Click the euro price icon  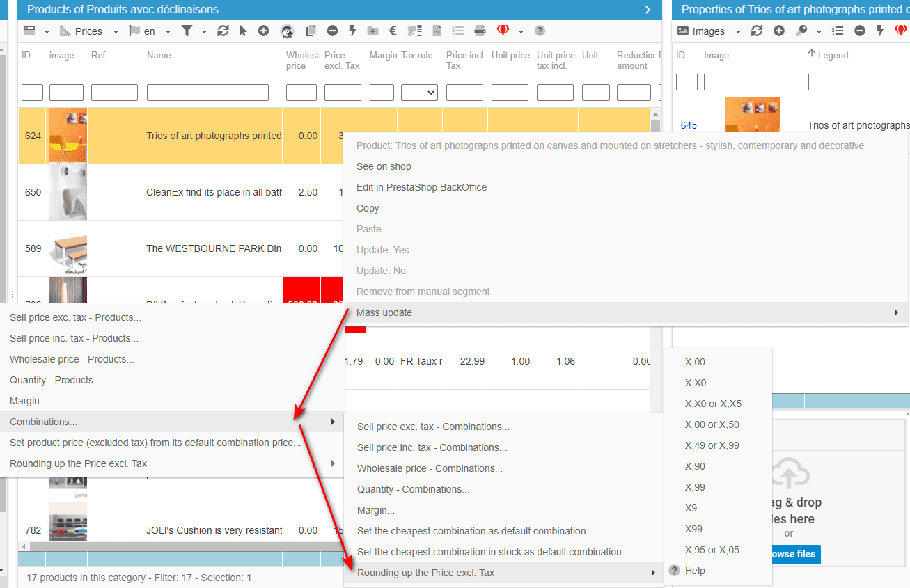393,31
